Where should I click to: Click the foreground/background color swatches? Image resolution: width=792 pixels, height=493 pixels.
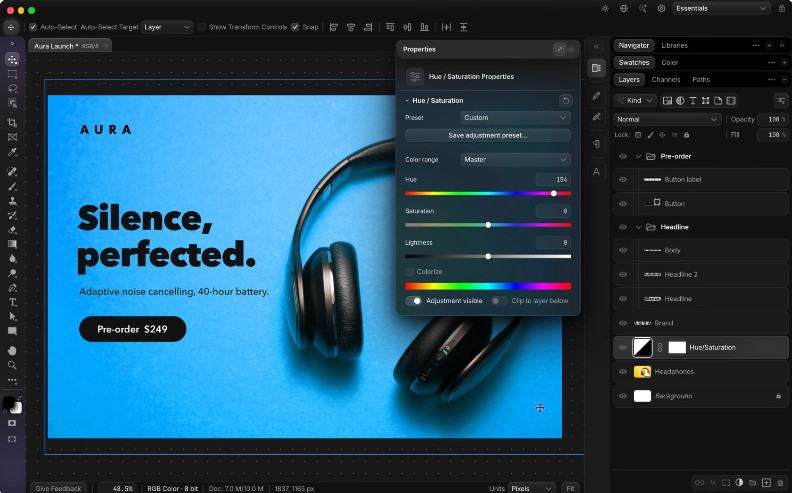[12, 405]
